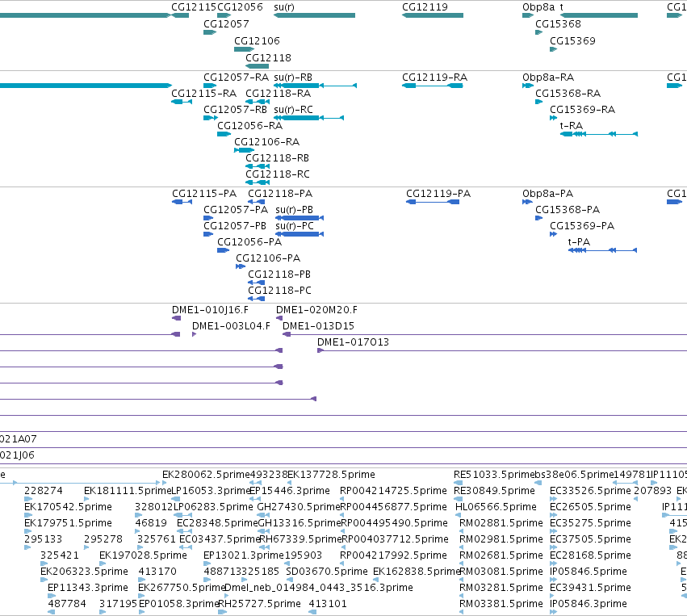Open the RE51033.5prime EST label

point(494,475)
